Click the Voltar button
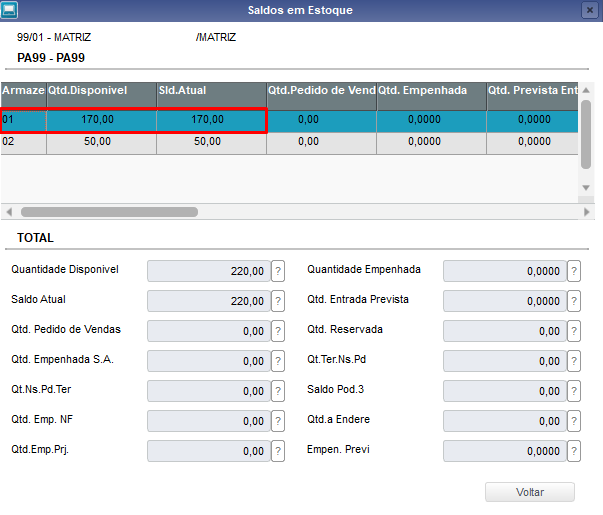Screen dimensions: 603x515 530,492
